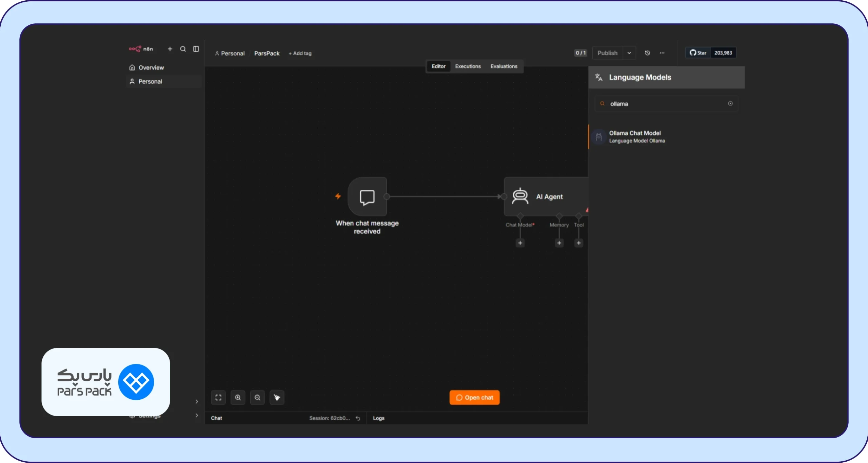
Task: Expand the upper sidebar chevron above Settings
Action: (x=197, y=402)
